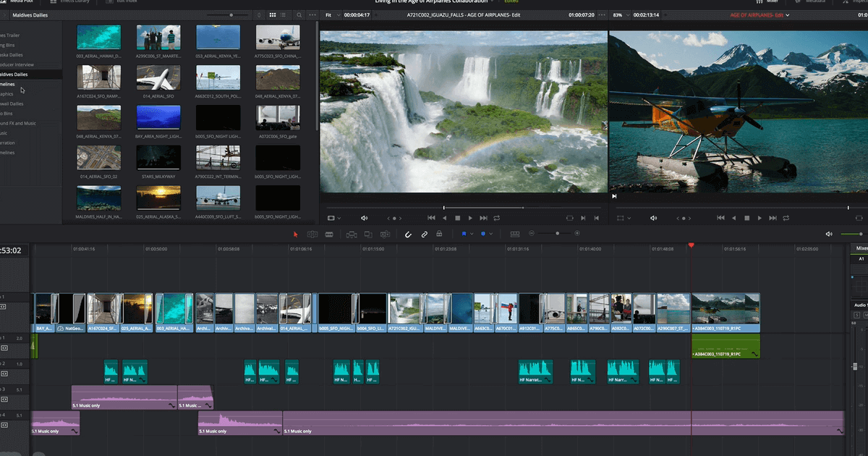Viewport: 868px width, 456px height.
Task: Open the Marker color dropdown arrow
Action: pos(492,234)
